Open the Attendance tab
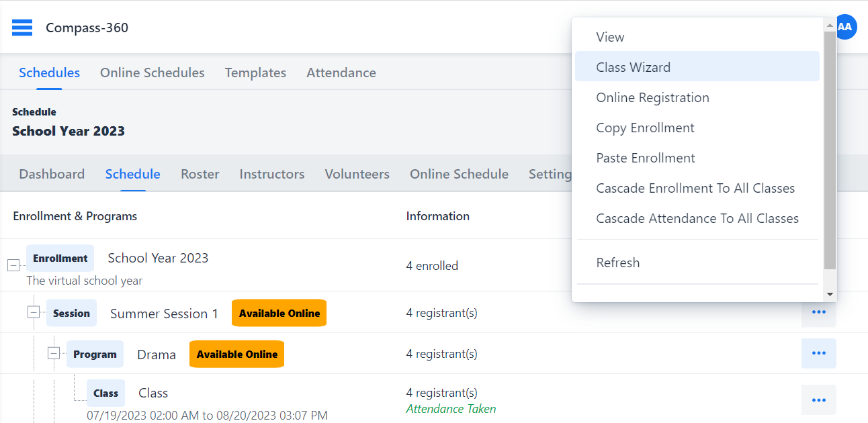Viewport: 868px width, 423px height. click(x=341, y=73)
